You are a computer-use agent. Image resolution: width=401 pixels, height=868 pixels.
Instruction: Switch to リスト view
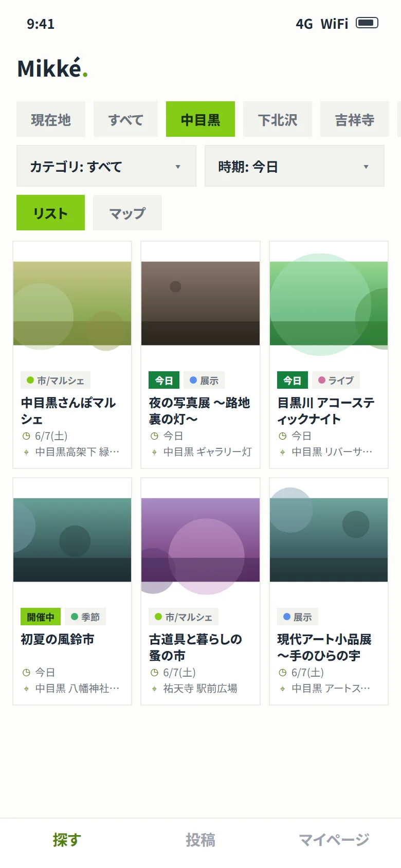click(x=50, y=213)
